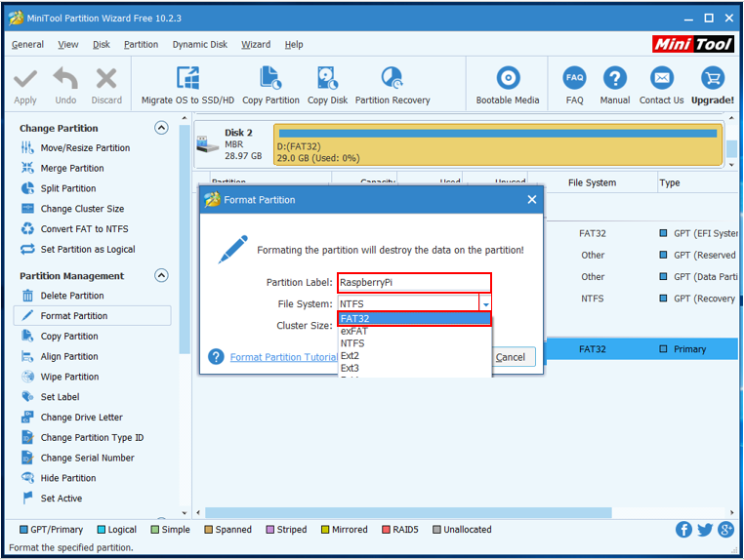
Task: Click the Partition Label input field
Action: (x=414, y=283)
